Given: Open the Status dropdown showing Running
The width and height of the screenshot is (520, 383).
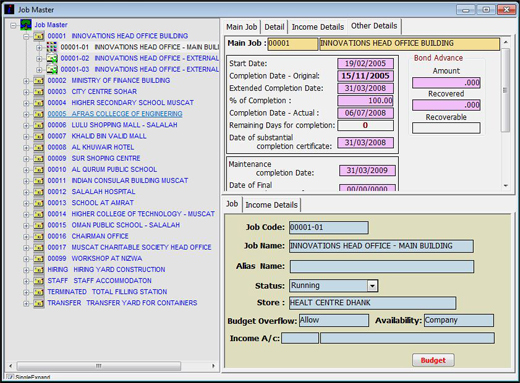Looking at the screenshot, I should 372,286.
